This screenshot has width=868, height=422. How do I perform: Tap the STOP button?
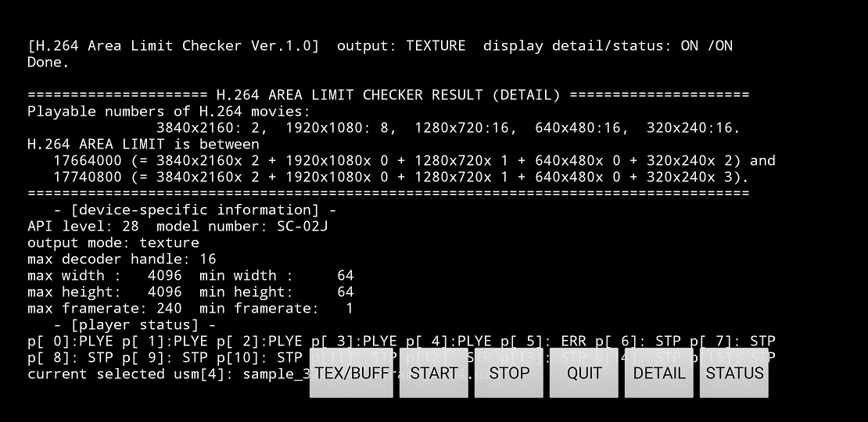tap(509, 373)
